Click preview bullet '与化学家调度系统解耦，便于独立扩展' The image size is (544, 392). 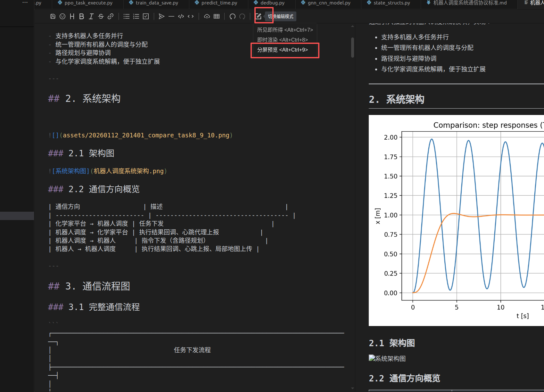(433, 69)
